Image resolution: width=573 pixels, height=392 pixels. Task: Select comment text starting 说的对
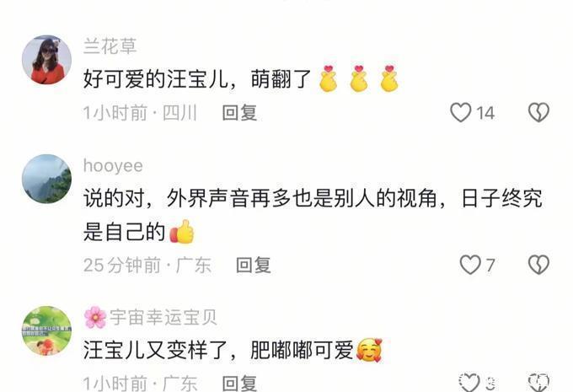(x=313, y=215)
